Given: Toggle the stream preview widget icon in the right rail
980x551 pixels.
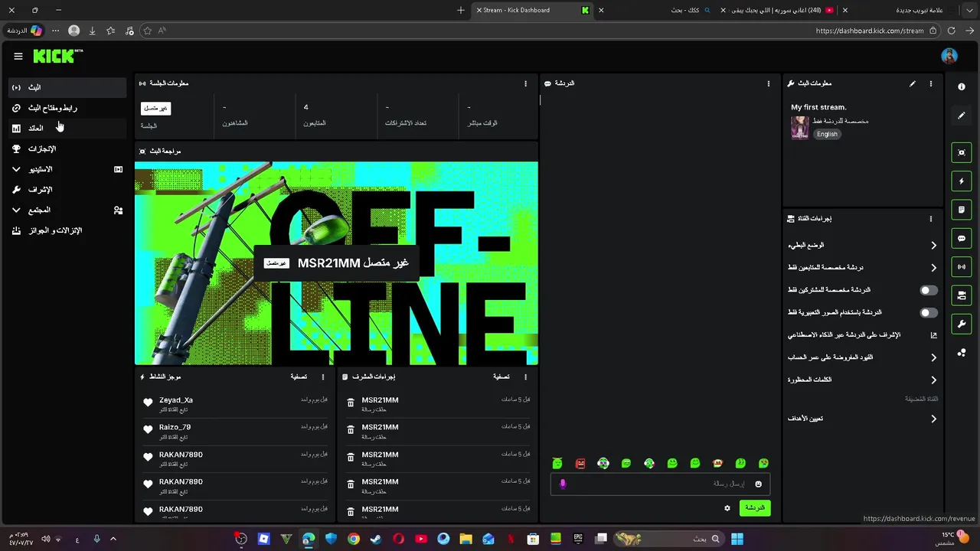Looking at the screenshot, I should click(x=962, y=152).
